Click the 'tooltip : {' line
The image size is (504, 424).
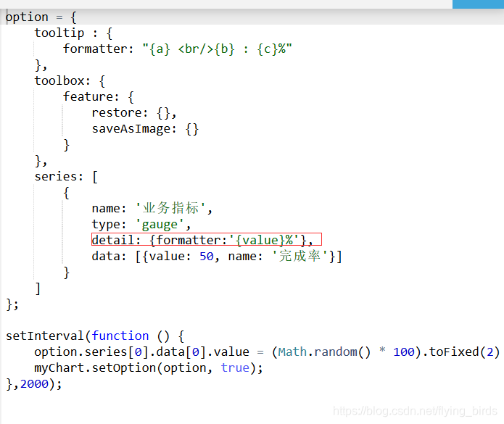(73, 33)
